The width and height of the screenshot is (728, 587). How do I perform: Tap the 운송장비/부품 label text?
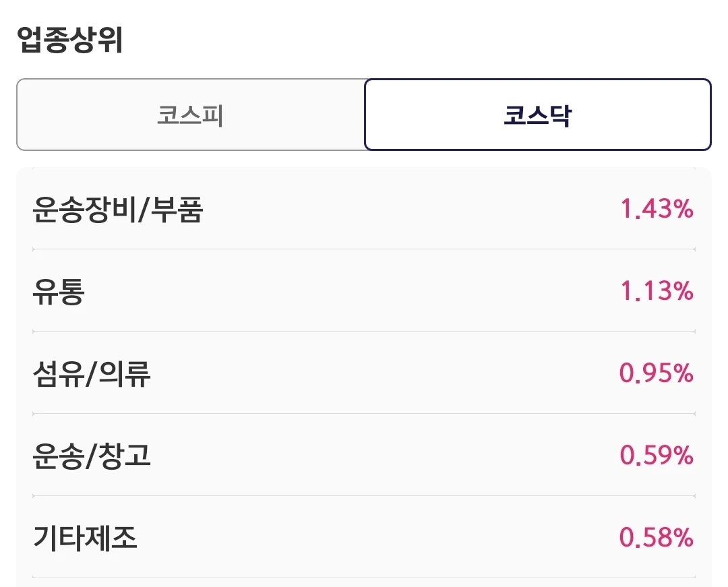[118, 210]
